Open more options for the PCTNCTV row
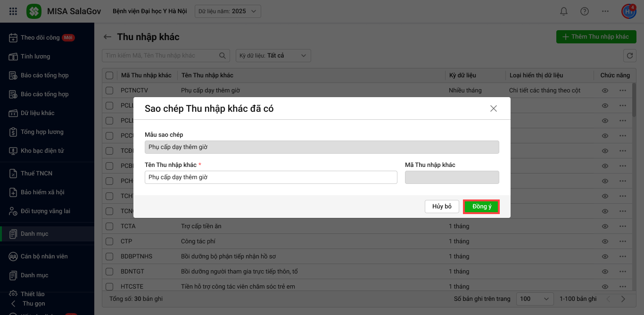The image size is (644, 315). (623, 91)
